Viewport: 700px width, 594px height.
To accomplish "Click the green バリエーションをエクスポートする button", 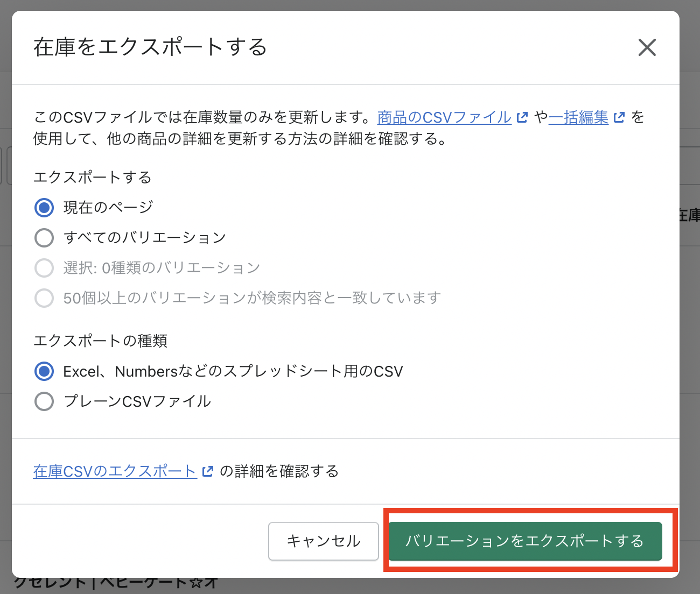I will 524,541.
